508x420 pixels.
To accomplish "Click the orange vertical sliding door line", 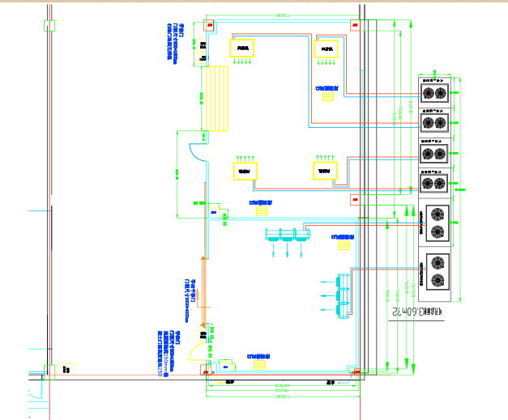I will 203,290.
